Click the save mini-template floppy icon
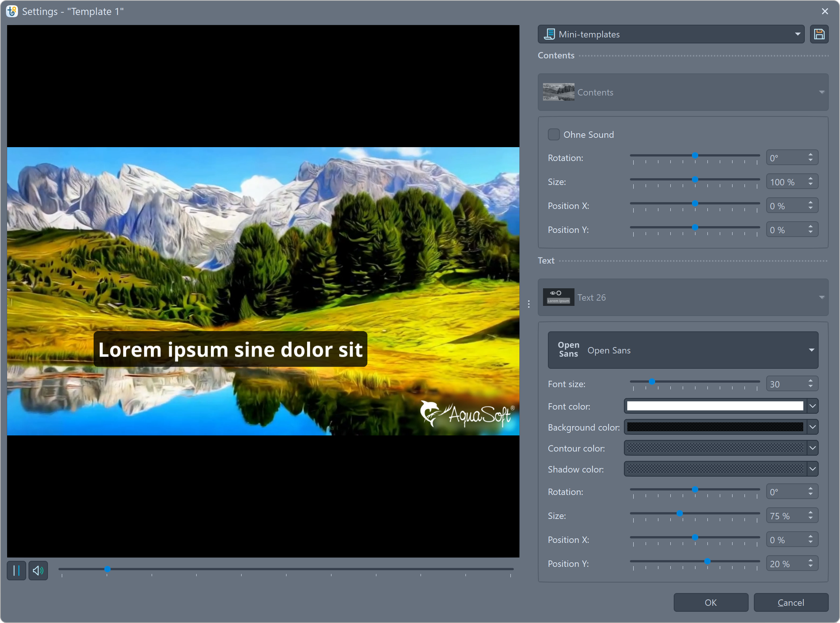This screenshot has height=623, width=840. click(x=819, y=34)
